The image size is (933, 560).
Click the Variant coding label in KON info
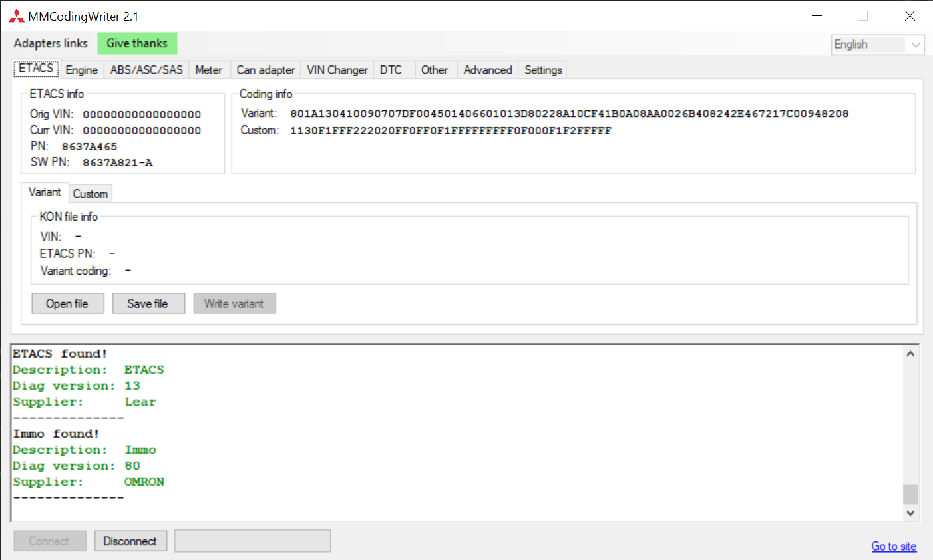(x=76, y=271)
